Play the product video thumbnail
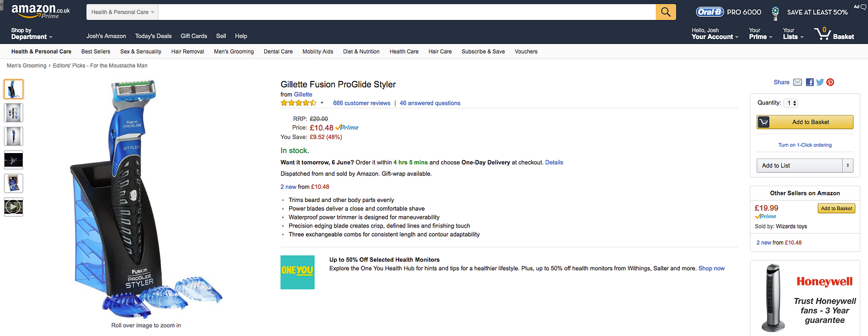The image size is (868, 336). pos(14,207)
